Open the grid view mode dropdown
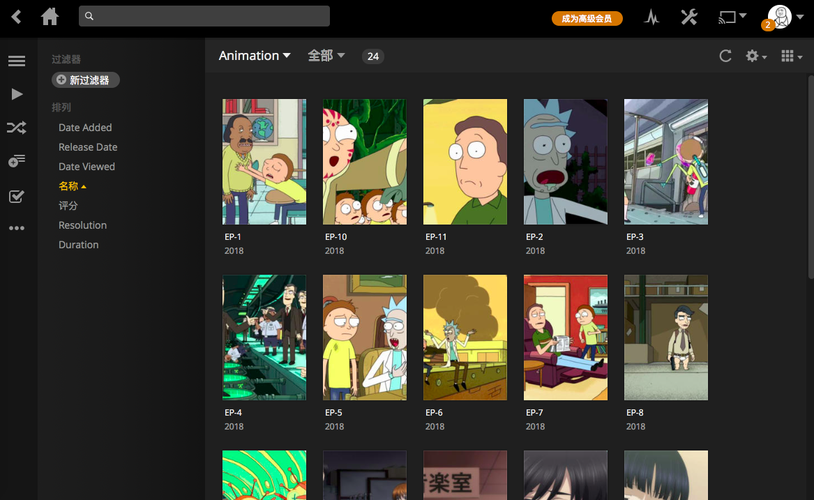 [x=791, y=56]
